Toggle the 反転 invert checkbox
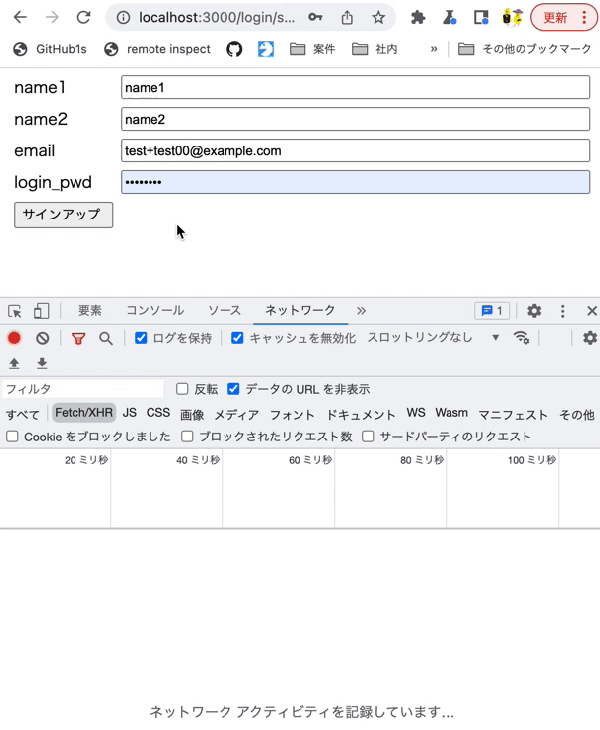Viewport: 600px width, 730px height. point(182,389)
